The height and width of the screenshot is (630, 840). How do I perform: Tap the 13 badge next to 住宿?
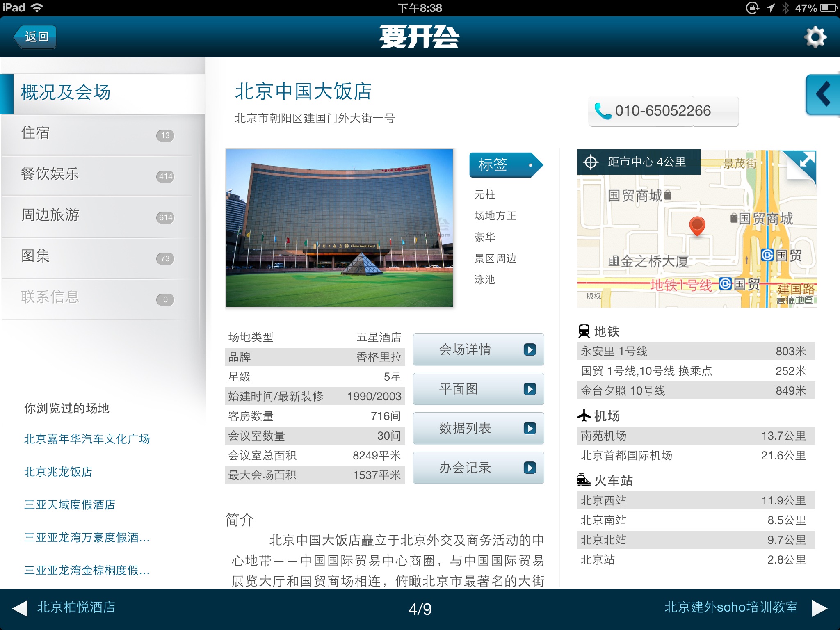click(x=165, y=135)
